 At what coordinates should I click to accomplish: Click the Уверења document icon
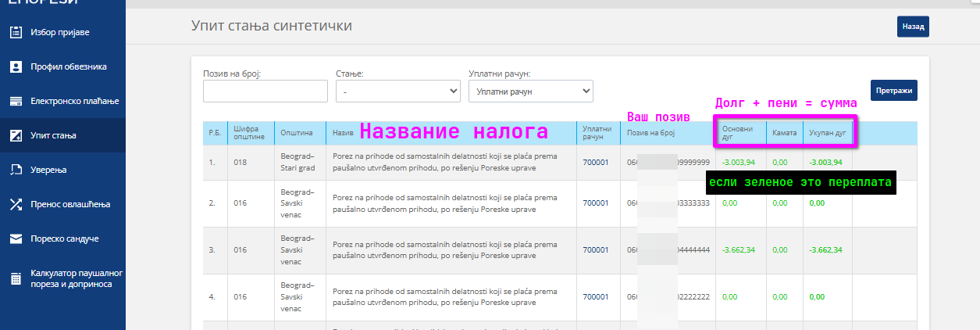(16, 170)
